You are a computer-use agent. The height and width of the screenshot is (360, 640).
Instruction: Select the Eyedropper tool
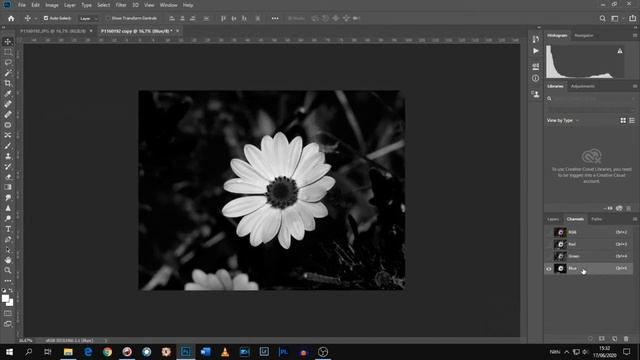8,94
